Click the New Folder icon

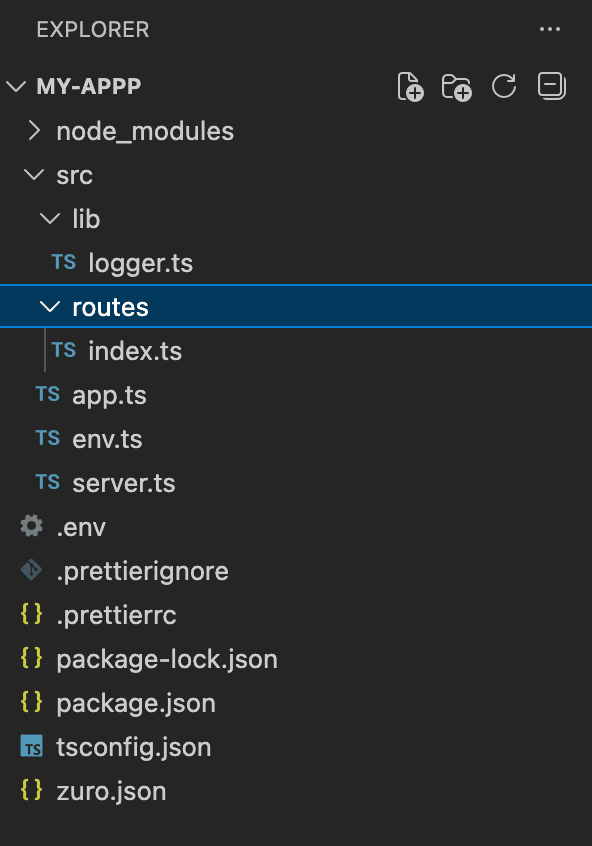click(457, 87)
